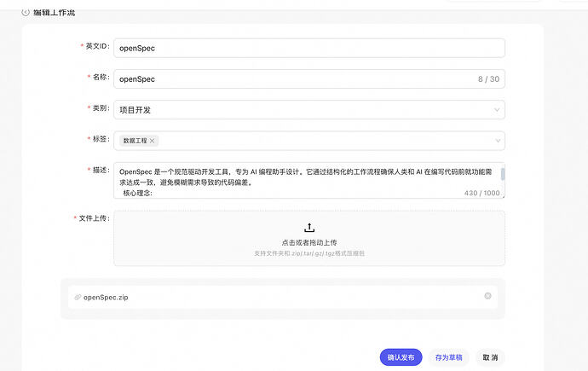Open the 标签 dropdown chevron
Viewport: 588px width, 371px height.
498,141
